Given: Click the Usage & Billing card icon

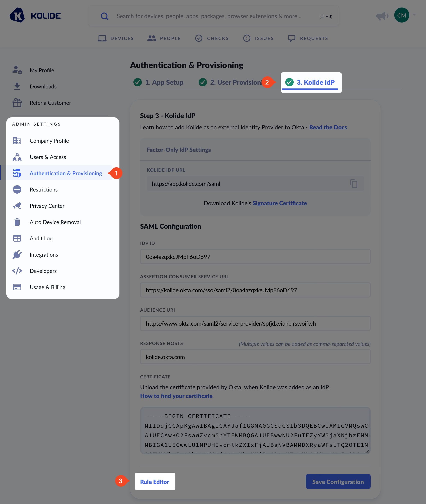Looking at the screenshot, I should point(17,287).
